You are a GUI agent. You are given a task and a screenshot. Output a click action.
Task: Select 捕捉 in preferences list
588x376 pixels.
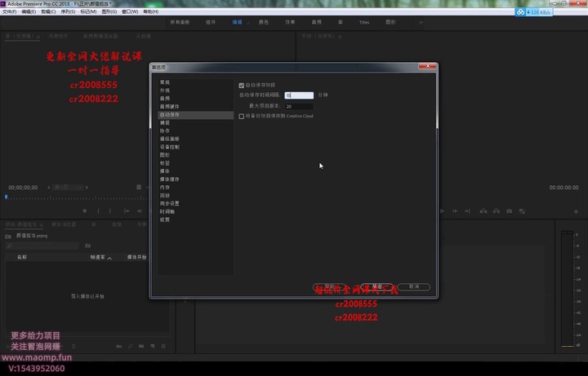coord(165,123)
